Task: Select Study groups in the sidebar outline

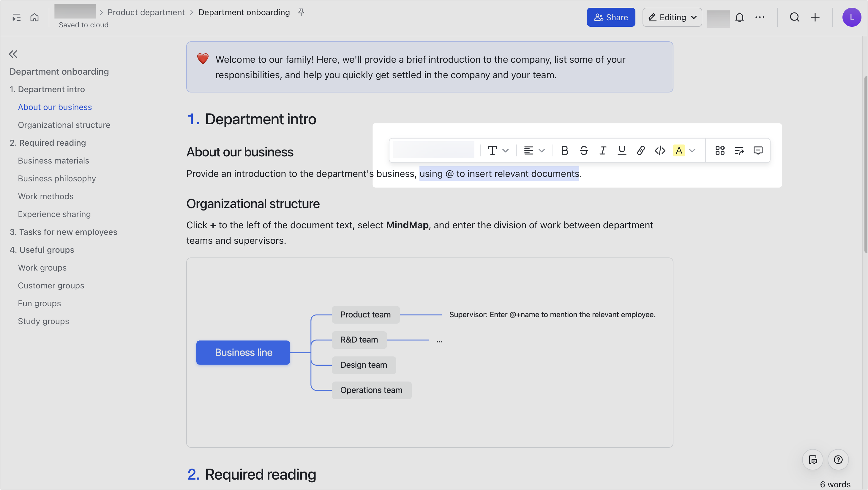Action: click(43, 321)
